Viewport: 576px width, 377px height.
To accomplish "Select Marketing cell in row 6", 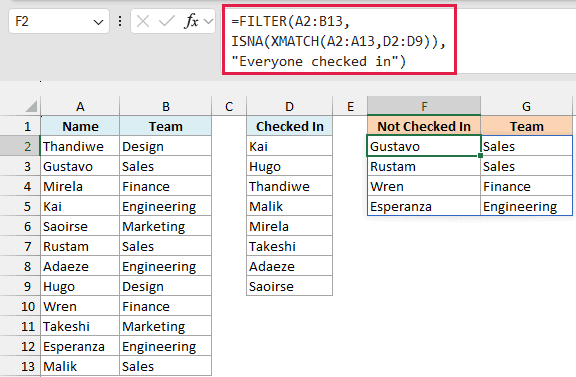I will (166, 226).
